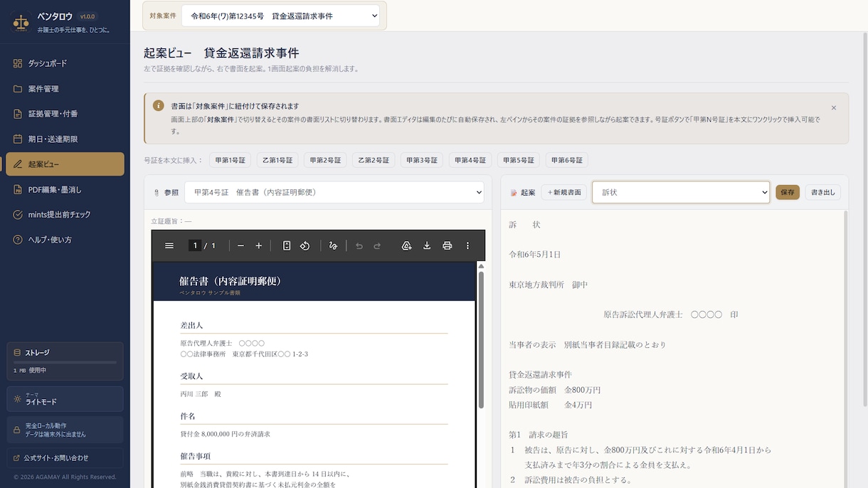Click the info icon in the banner
868x488 pixels.
click(159, 105)
